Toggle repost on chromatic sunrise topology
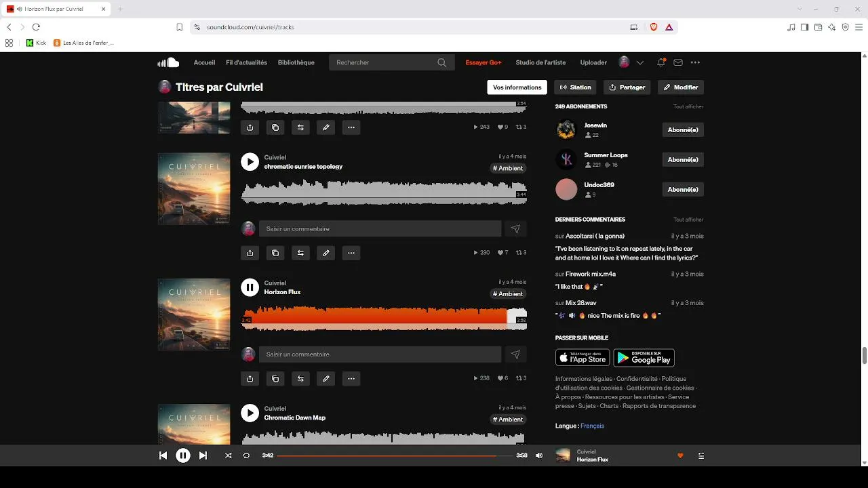The width and height of the screenshot is (868, 488). coord(300,253)
